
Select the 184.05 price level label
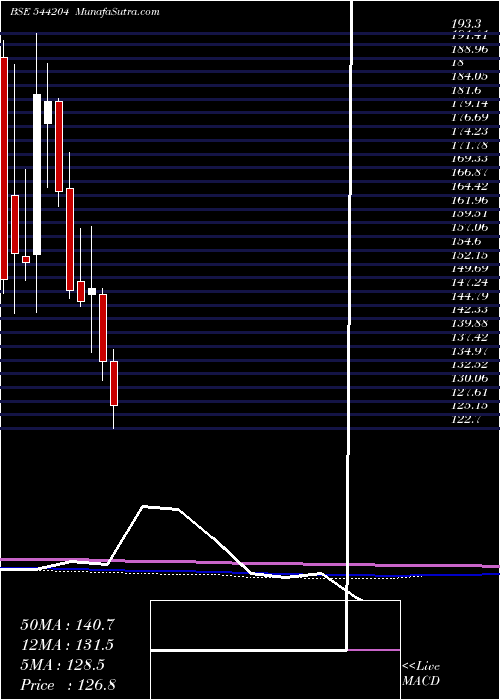[470, 76]
